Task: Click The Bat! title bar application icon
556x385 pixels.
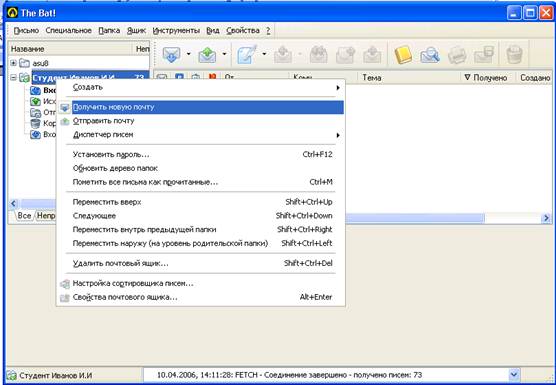Action: pos(12,13)
